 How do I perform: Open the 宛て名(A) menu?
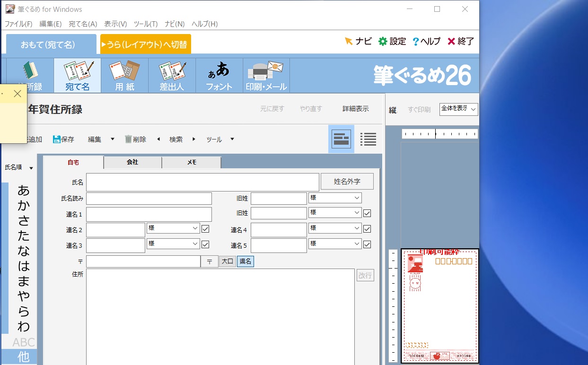tap(83, 24)
